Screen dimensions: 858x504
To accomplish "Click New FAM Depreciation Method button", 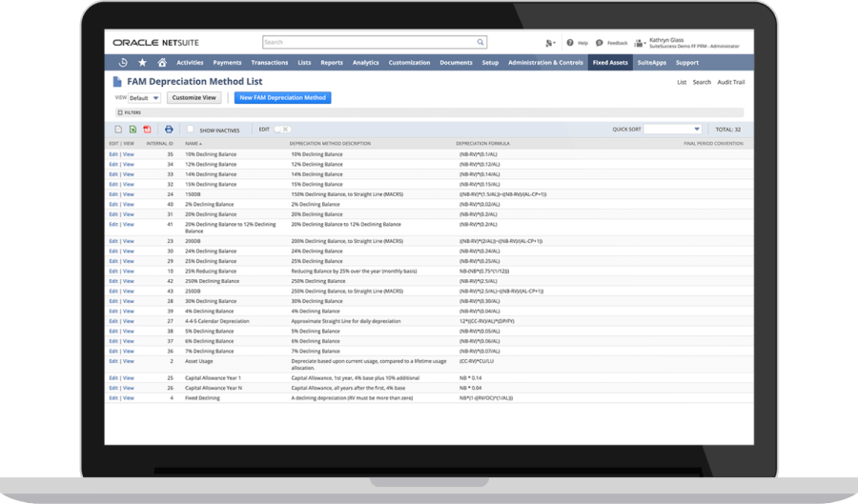I will point(282,98).
